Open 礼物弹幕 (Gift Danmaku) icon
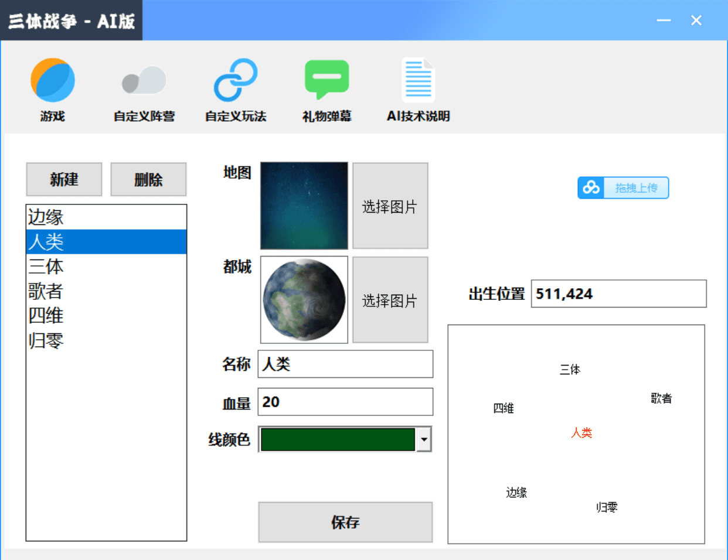The width and height of the screenshot is (728, 560). click(326, 80)
